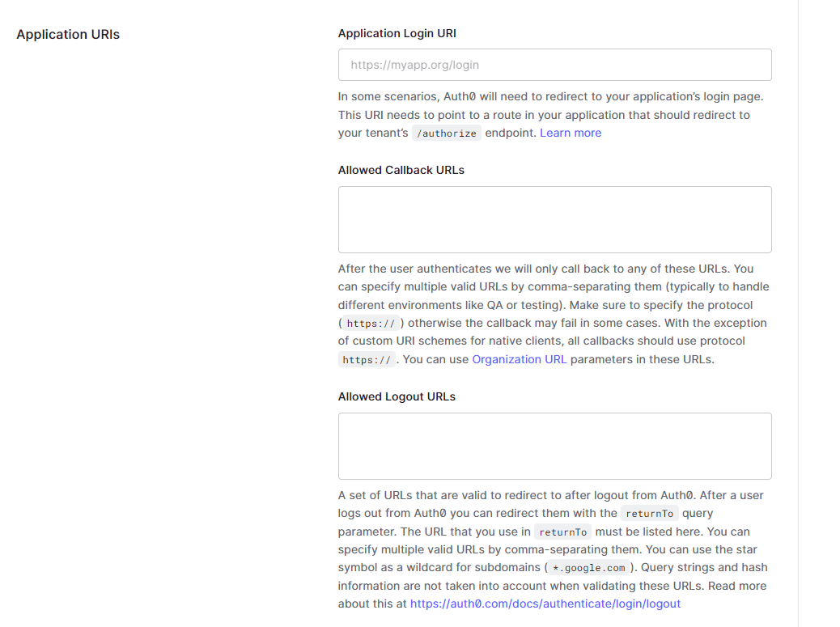
Task: Click the second returnTo code chip
Action: (x=562, y=532)
